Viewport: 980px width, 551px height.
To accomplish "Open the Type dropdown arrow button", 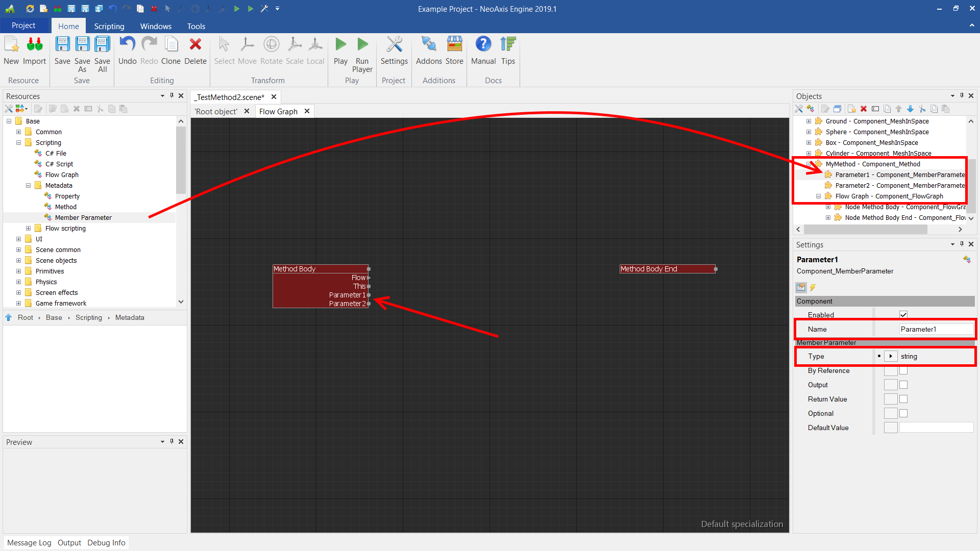I will point(891,357).
